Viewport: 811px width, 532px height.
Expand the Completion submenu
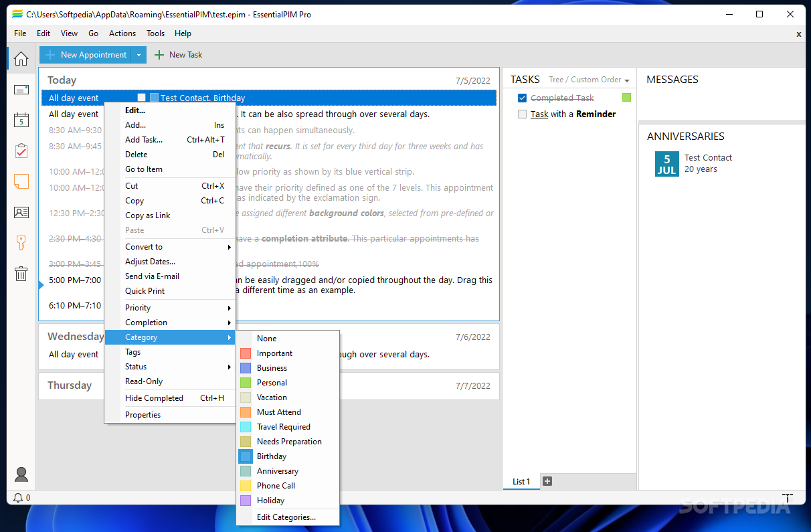click(170, 323)
